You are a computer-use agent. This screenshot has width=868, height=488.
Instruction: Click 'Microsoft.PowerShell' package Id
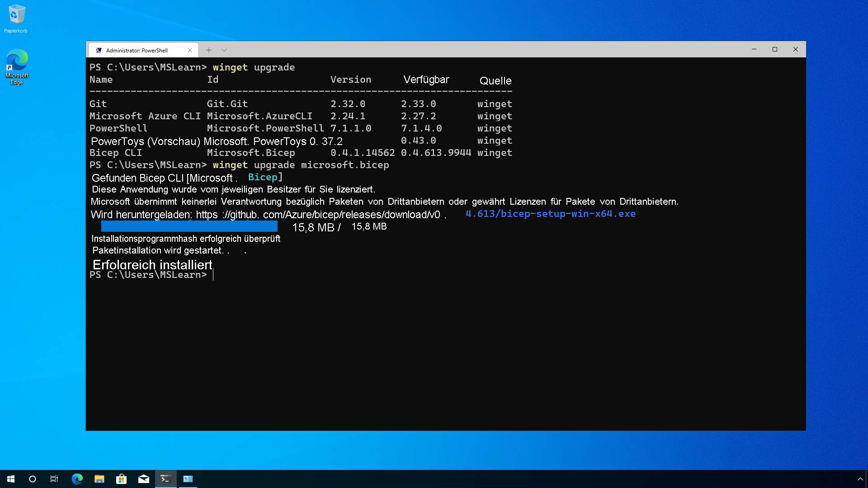[265, 128]
